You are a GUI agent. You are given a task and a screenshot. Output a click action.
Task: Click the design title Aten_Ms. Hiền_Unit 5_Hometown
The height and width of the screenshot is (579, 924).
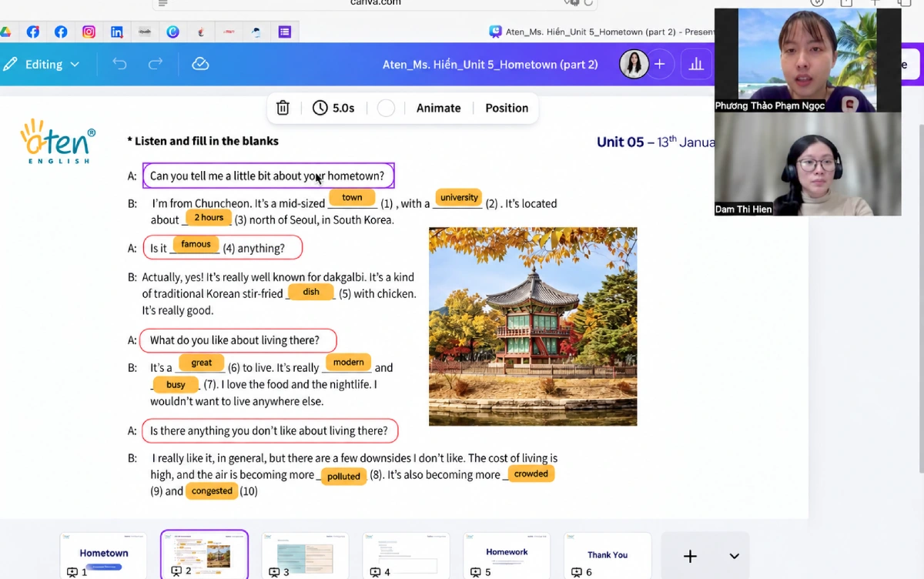pyautogui.click(x=490, y=64)
